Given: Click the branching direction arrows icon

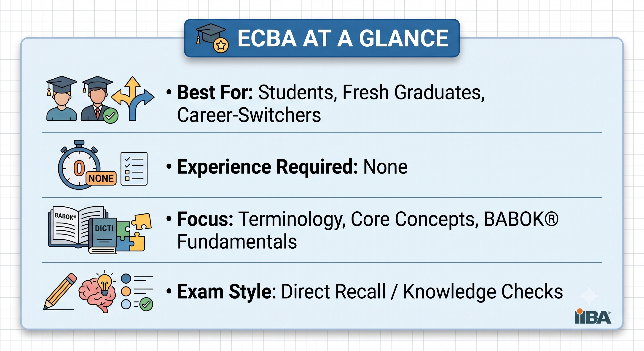Looking at the screenshot, I should click(133, 98).
